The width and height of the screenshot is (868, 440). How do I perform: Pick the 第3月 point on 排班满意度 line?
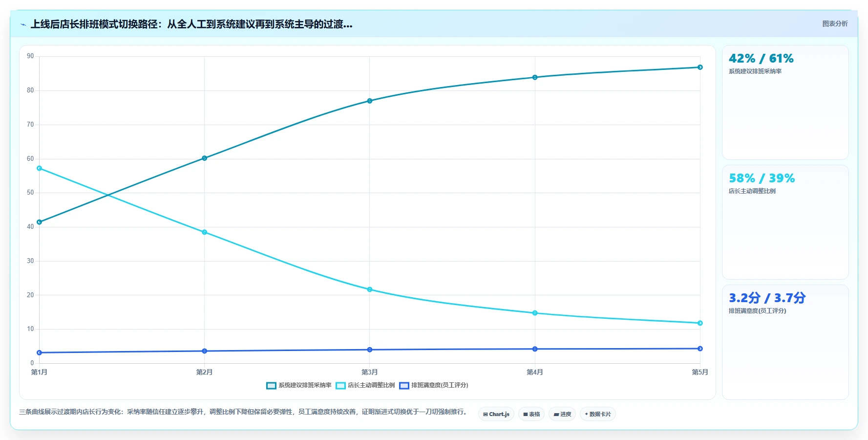tap(370, 350)
